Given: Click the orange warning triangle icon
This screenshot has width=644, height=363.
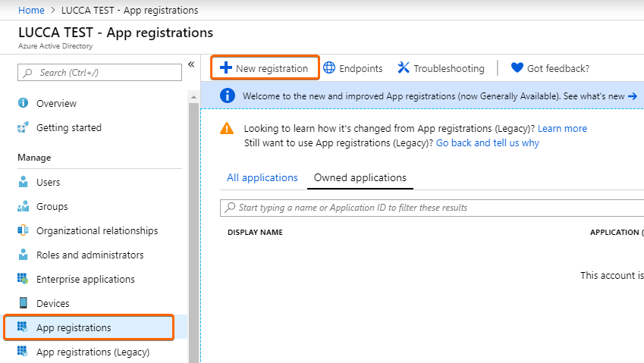Looking at the screenshot, I should click(227, 128).
